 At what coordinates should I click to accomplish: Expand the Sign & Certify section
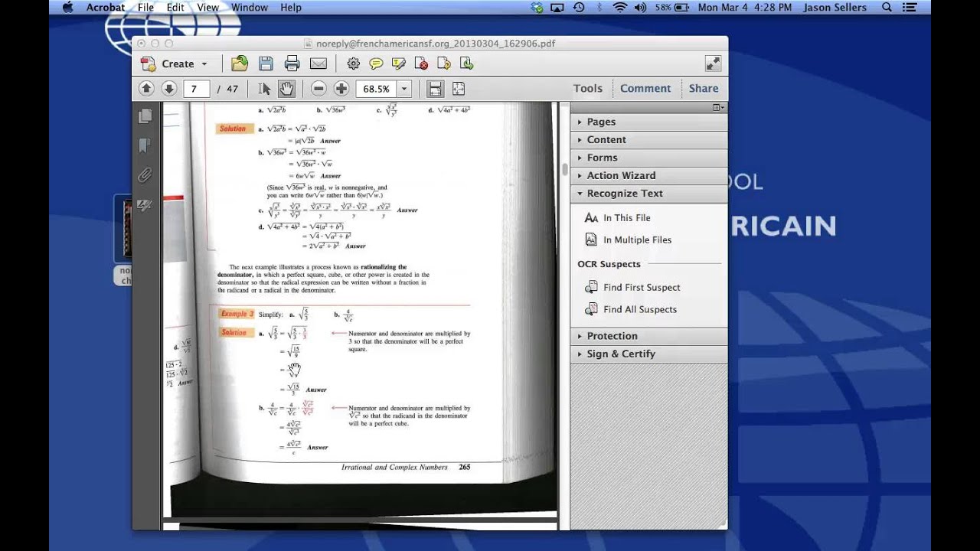[x=648, y=354]
